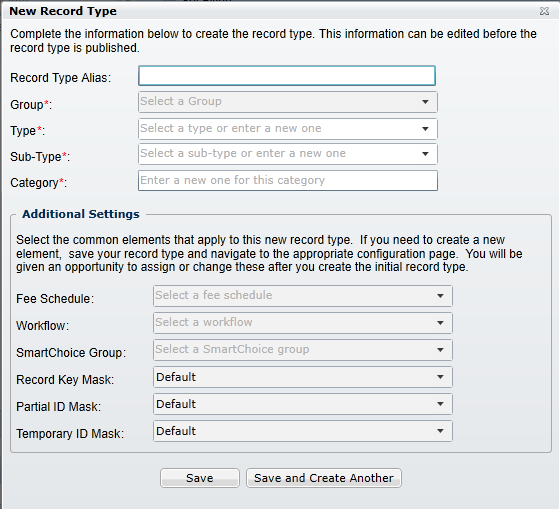This screenshot has width=560, height=509.
Task: Click the Record Type Alias text field
Action: (287, 75)
